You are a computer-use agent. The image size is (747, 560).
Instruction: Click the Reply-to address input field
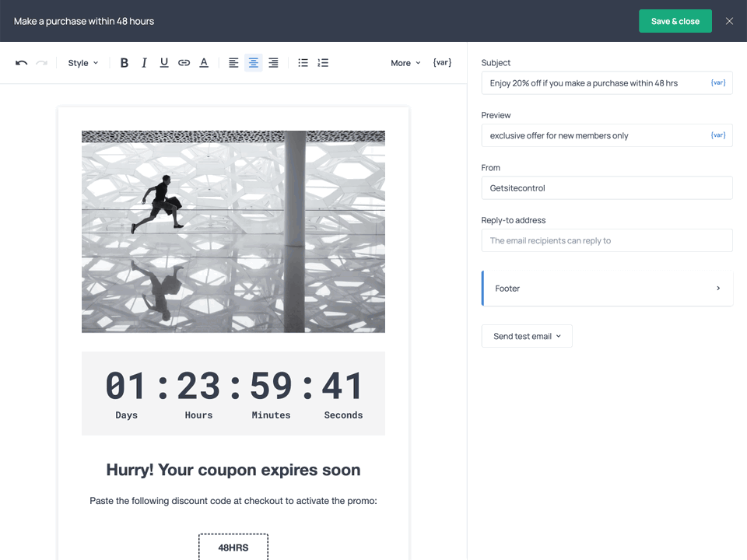607,240
